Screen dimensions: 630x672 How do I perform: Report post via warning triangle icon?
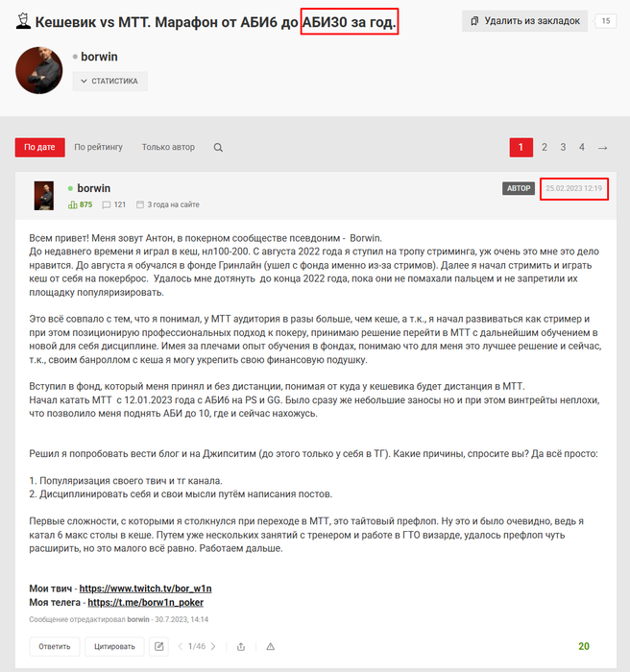[x=270, y=647]
